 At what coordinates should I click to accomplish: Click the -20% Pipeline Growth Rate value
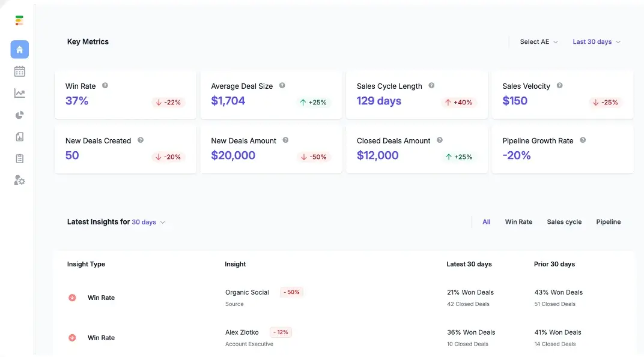[517, 155]
